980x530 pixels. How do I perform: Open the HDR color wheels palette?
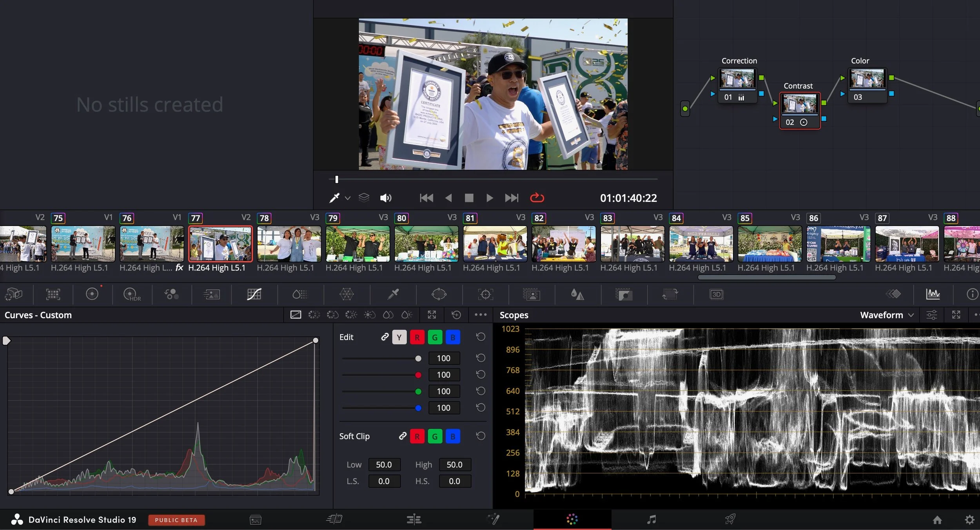[x=131, y=294]
